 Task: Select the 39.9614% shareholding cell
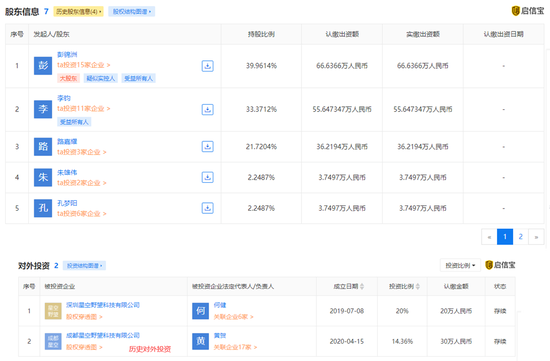pyautogui.click(x=261, y=66)
